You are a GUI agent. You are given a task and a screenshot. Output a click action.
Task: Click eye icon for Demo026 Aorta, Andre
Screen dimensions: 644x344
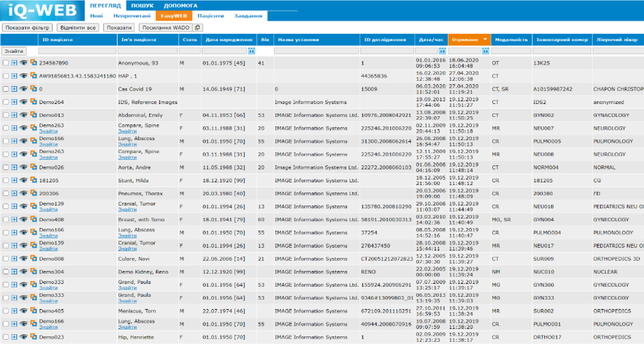(24, 167)
